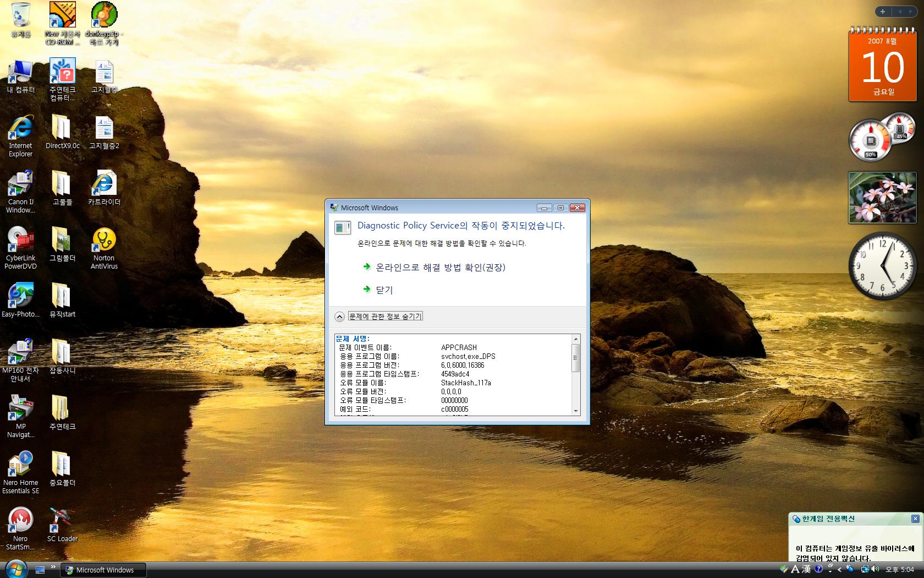Image resolution: width=924 pixels, height=578 pixels.
Task: Click the calendar gadget showing 10
Action: [x=883, y=64]
